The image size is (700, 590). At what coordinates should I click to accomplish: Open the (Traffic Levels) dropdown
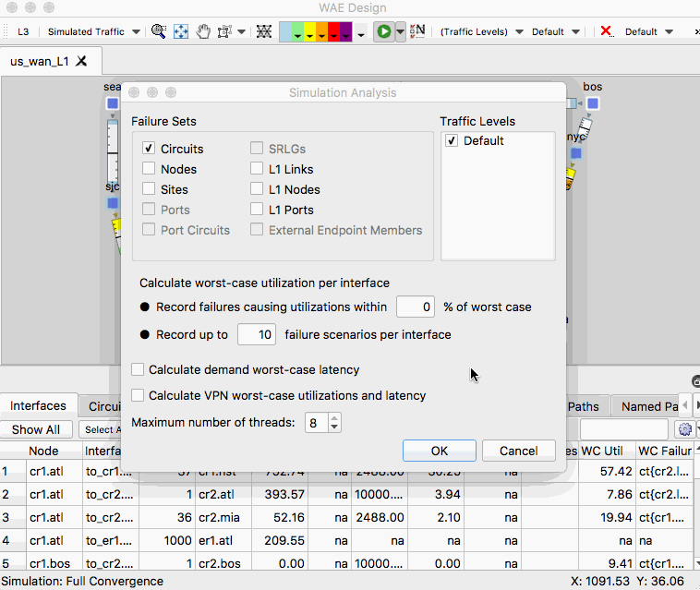pyautogui.click(x=482, y=31)
